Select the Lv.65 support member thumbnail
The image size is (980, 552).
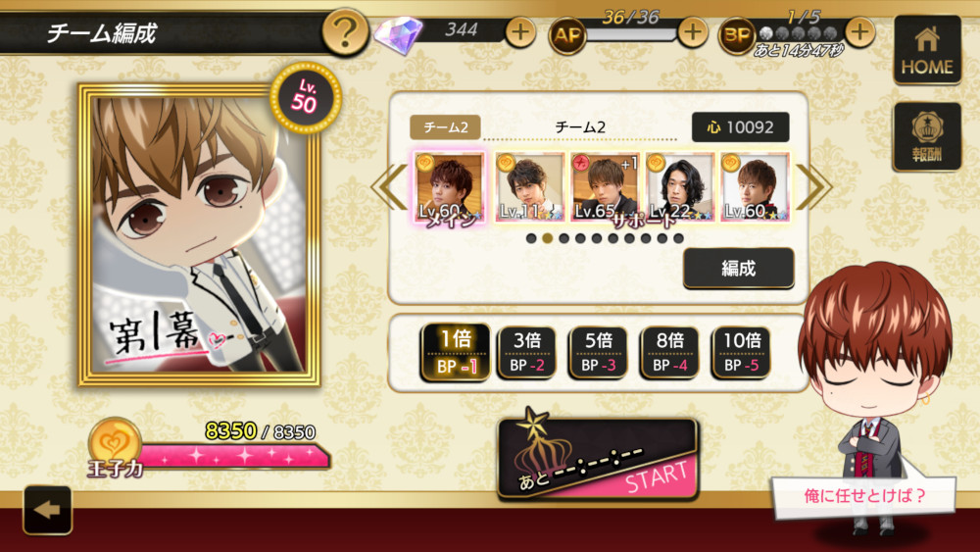[x=605, y=187]
